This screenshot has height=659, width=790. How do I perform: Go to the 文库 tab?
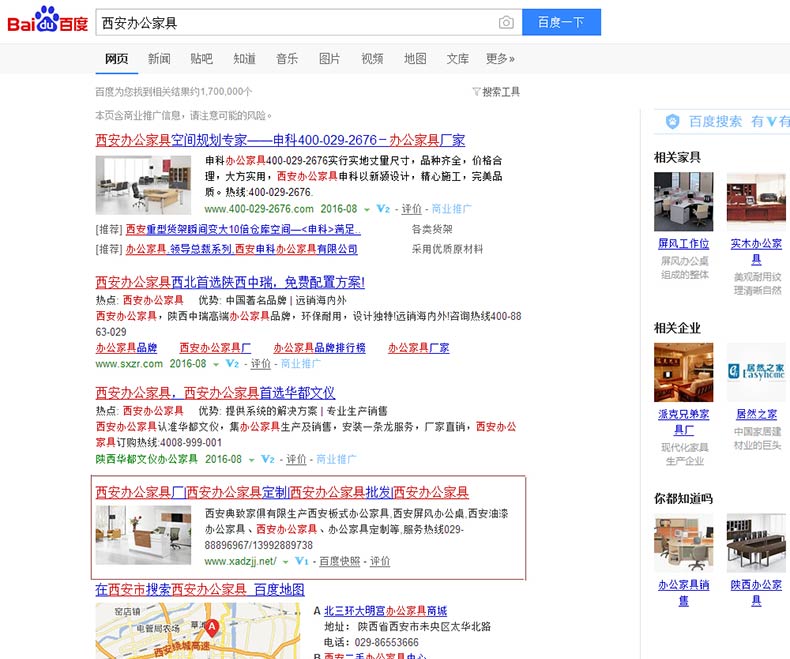(x=457, y=59)
